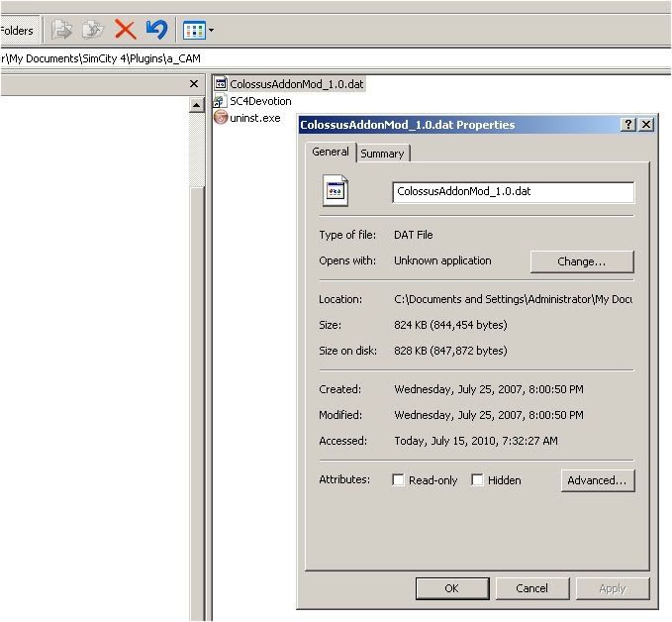Enable the Read-only checkbox
Viewport: 672px width, 622px height.
398,480
